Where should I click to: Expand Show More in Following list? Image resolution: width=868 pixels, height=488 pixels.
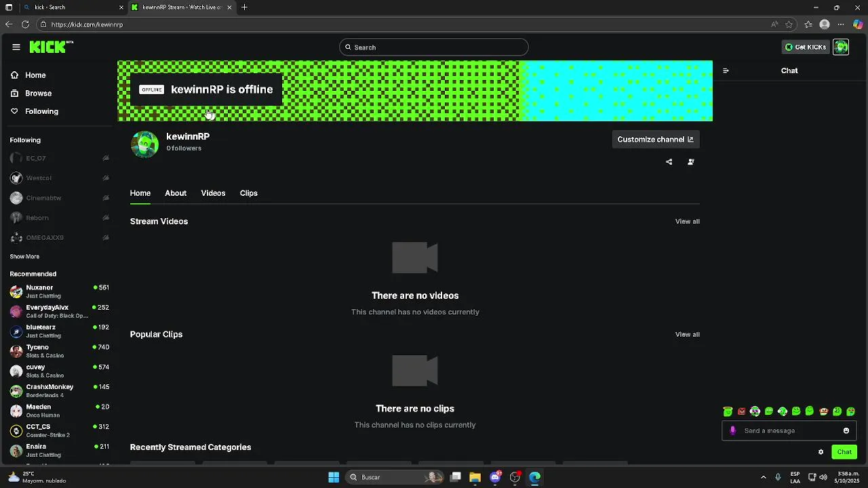(24, 257)
